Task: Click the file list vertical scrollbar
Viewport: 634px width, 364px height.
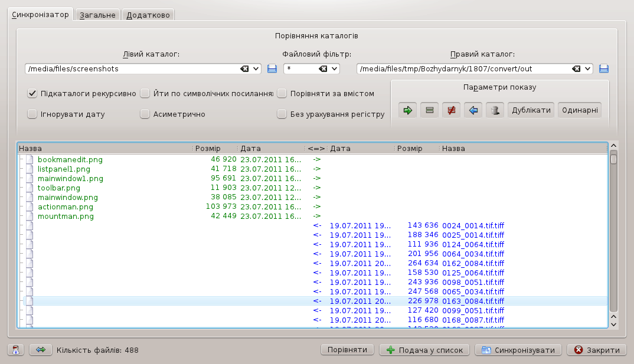Action: tap(613, 236)
